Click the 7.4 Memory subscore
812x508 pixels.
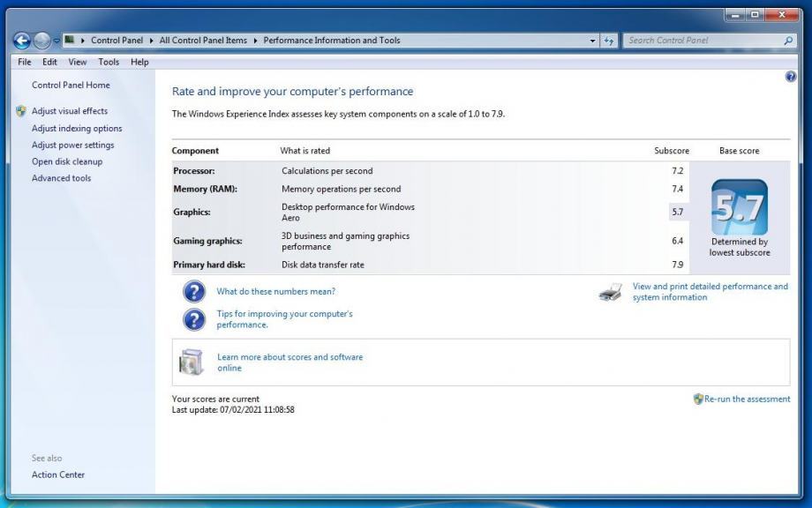[x=677, y=189]
